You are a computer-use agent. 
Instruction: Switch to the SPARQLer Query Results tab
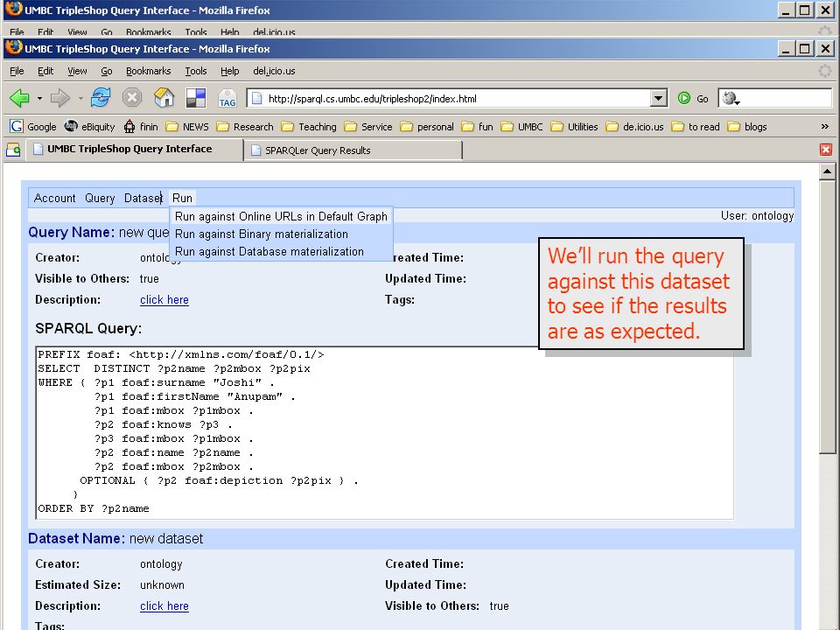click(x=353, y=150)
